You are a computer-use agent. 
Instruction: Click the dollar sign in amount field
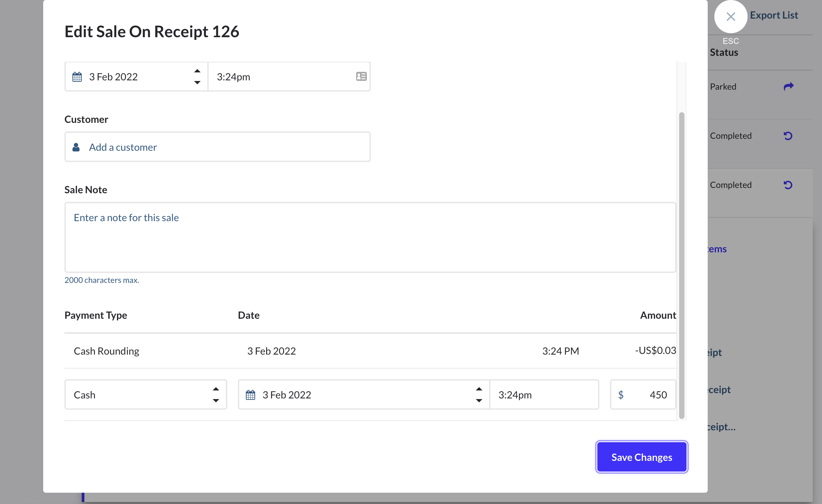(621, 395)
